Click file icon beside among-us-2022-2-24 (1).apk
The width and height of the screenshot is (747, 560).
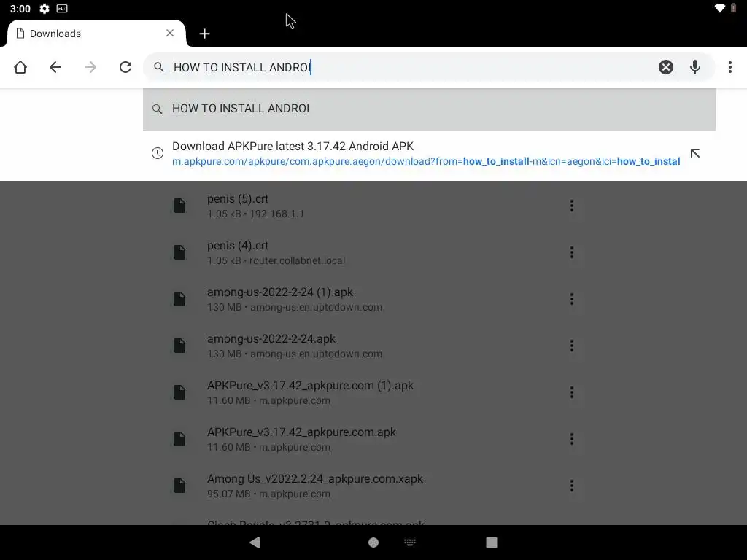[179, 299]
